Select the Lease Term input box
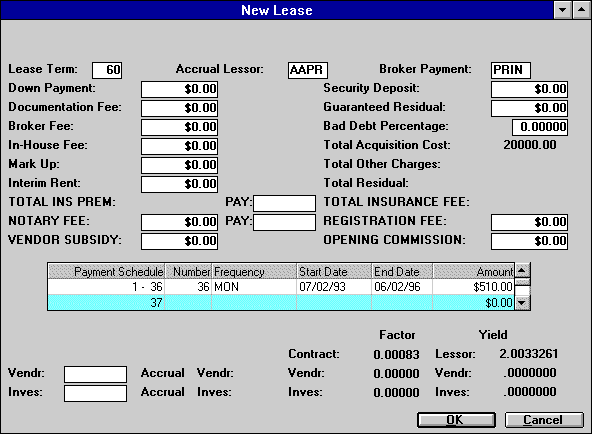This screenshot has width=592, height=434. click(x=107, y=70)
